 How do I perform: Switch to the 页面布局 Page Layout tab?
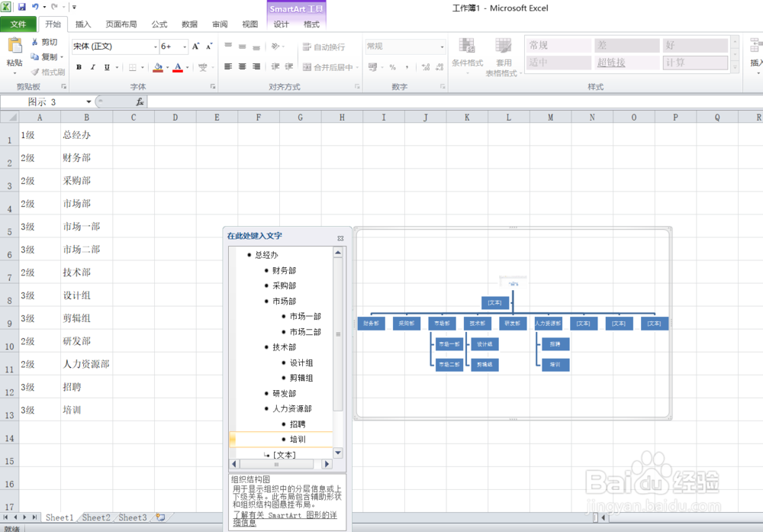pyautogui.click(x=121, y=24)
